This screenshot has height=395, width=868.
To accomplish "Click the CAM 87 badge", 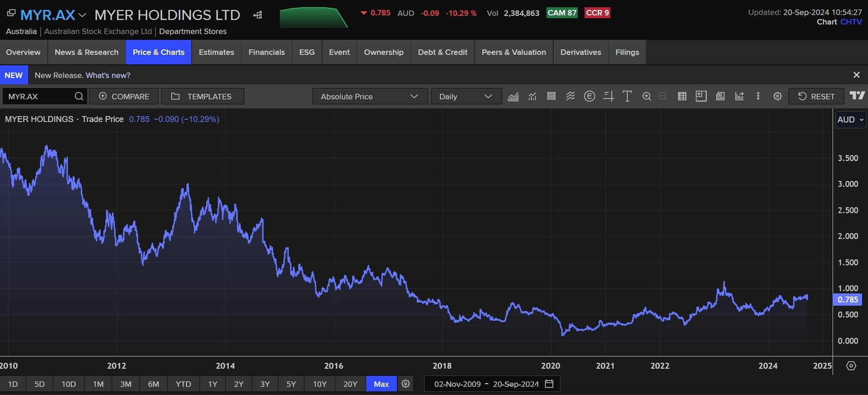I will [562, 12].
